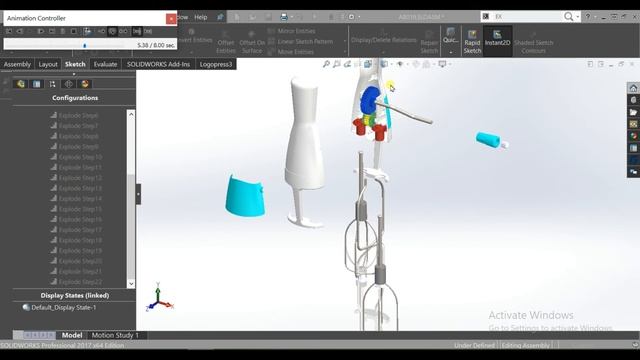Close the Animation Controller window
Screen dimensions: 640x360
171,18
